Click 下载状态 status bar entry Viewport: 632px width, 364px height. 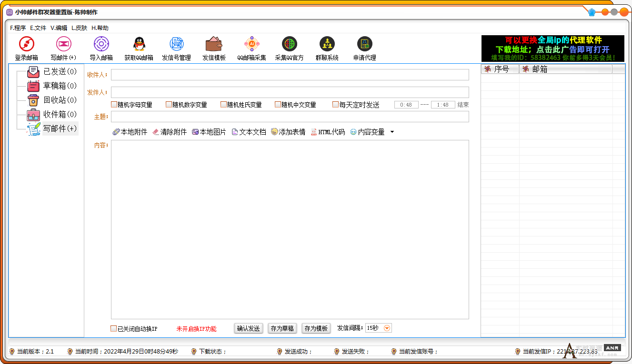(x=212, y=352)
